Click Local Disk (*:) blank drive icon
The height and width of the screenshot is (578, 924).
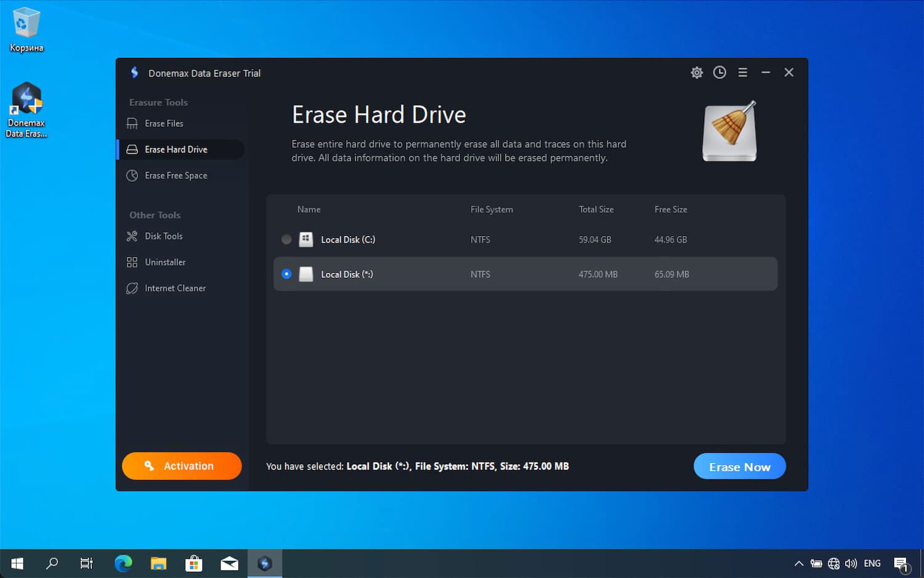click(306, 274)
